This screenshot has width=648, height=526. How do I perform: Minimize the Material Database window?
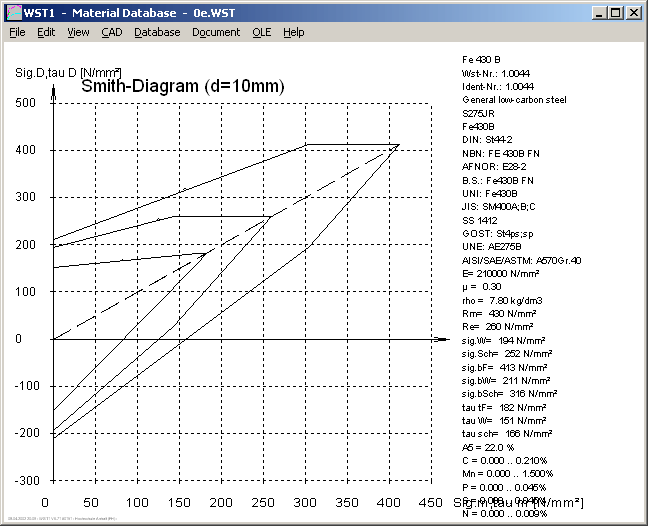coord(599,12)
